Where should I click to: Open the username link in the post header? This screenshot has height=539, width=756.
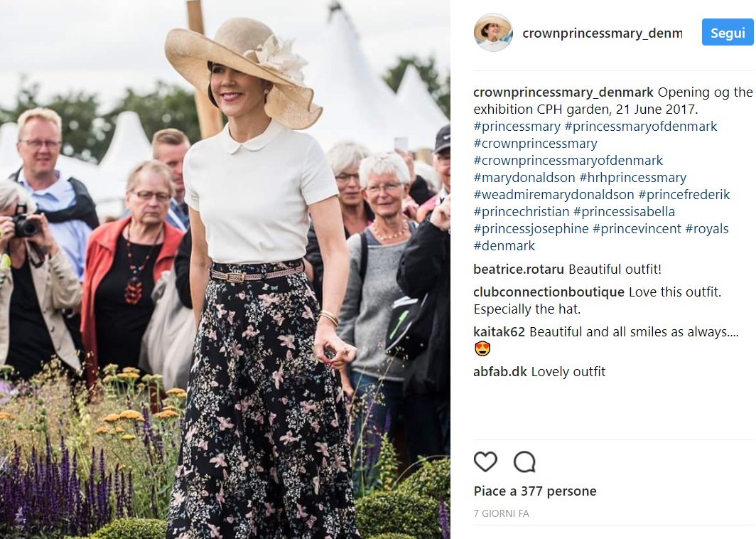(603, 33)
